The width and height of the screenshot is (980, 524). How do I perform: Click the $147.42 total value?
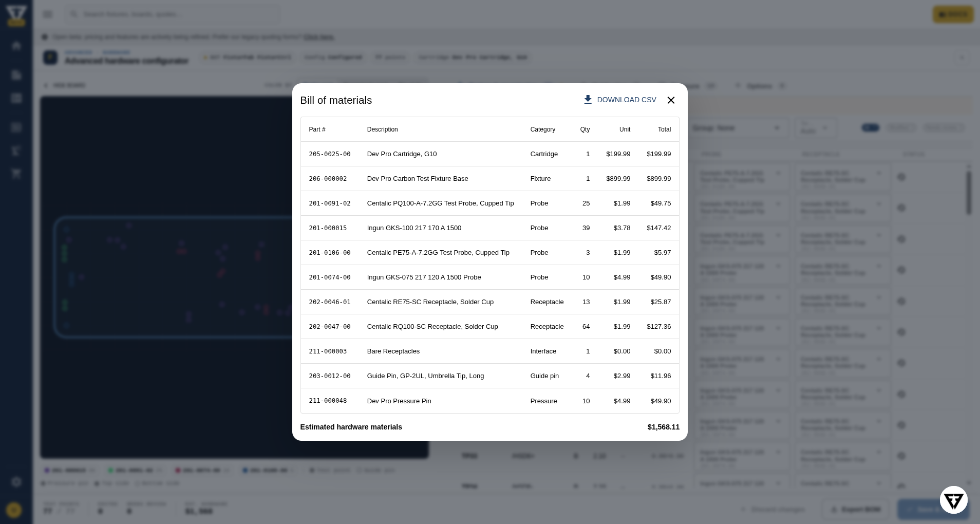pyautogui.click(x=658, y=228)
